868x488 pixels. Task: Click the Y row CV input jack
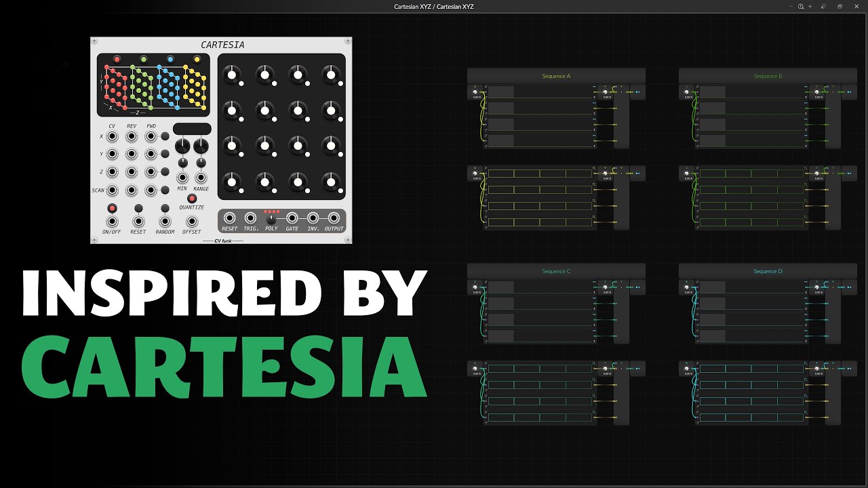113,155
